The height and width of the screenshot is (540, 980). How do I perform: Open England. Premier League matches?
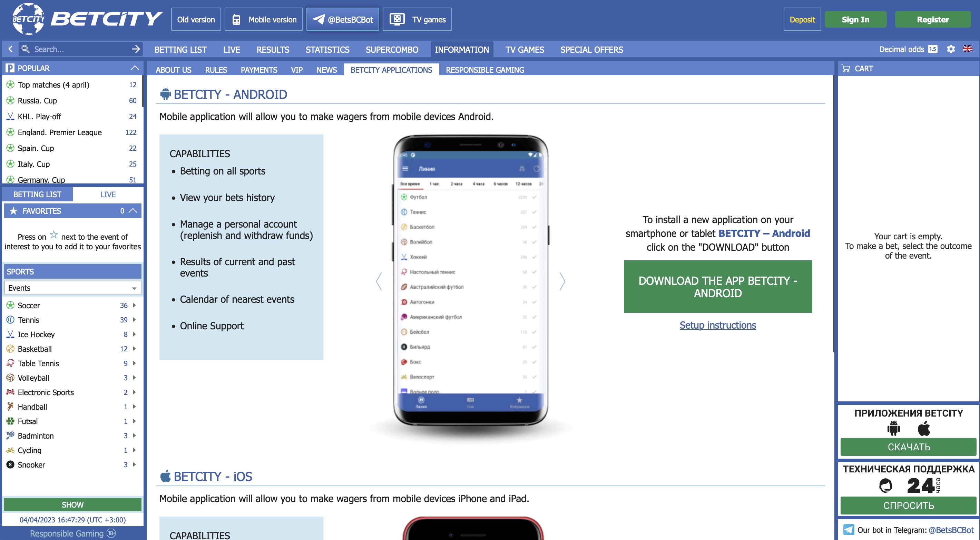point(73,132)
